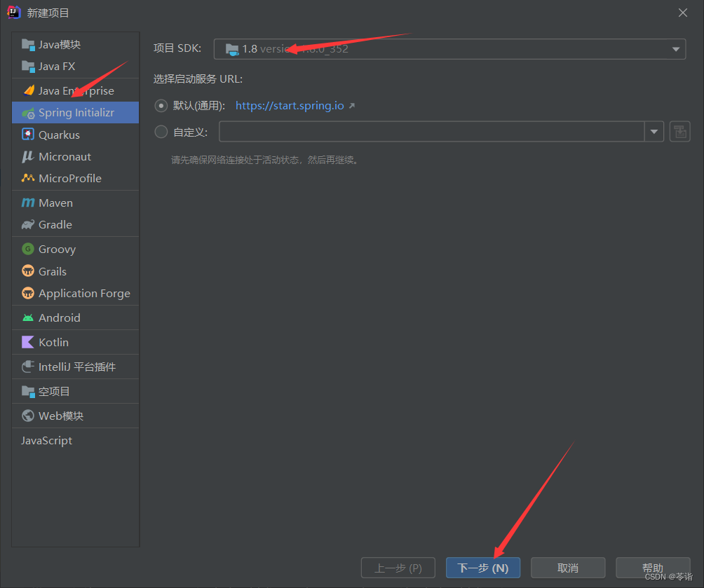Close the 新建项目 dialog
The height and width of the screenshot is (588, 704).
683,13
